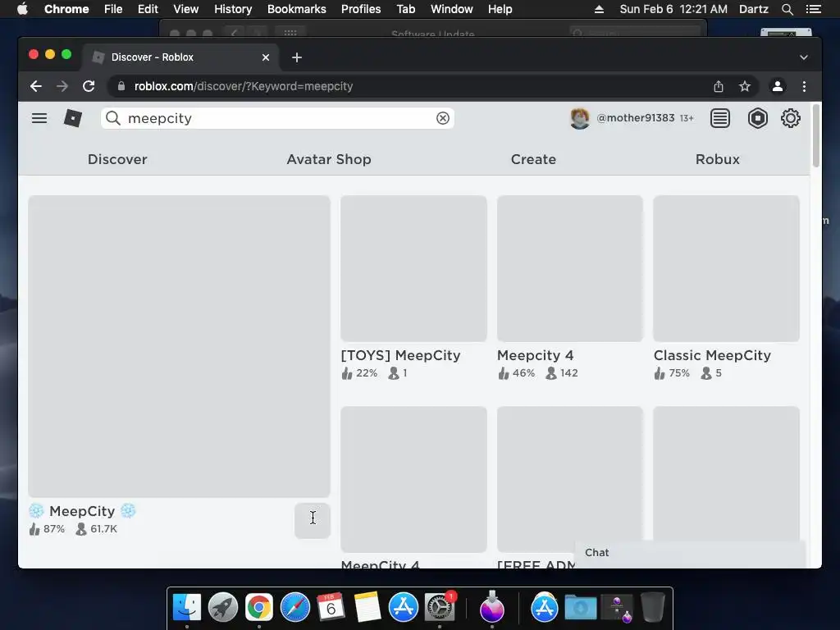840x630 pixels.
Task: Go back with Chrome back arrow
Action: pyautogui.click(x=36, y=86)
